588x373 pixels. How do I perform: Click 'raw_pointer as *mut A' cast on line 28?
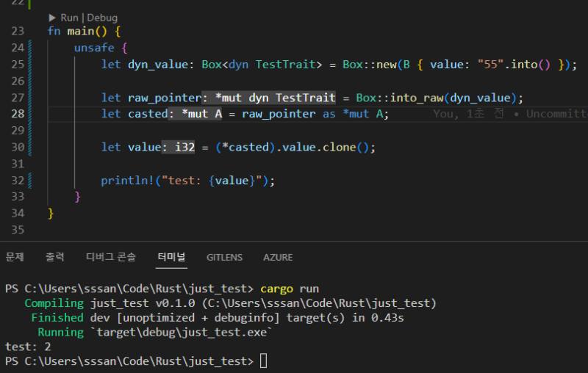[x=312, y=114]
